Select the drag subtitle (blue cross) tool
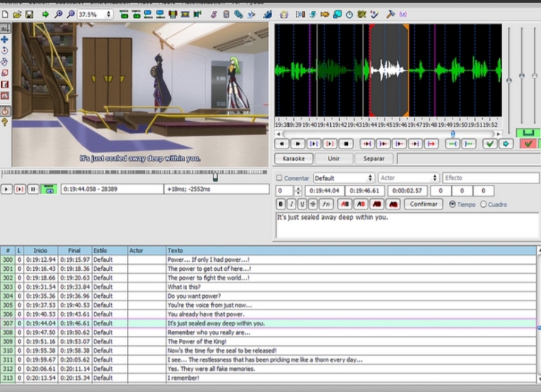 point(5,39)
